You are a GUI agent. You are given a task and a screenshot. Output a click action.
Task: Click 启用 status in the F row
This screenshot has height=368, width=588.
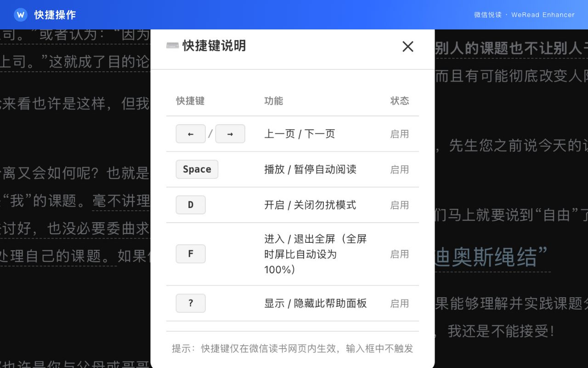point(400,254)
